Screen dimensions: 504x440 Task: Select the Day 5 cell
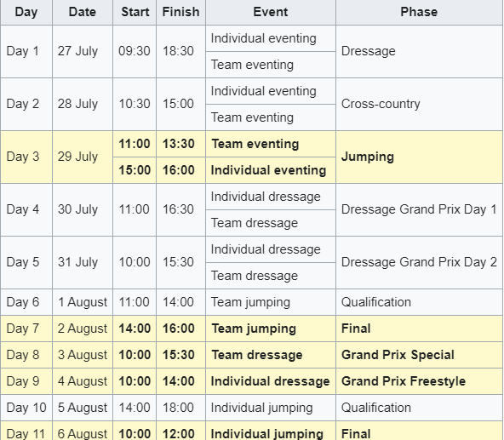26,262
